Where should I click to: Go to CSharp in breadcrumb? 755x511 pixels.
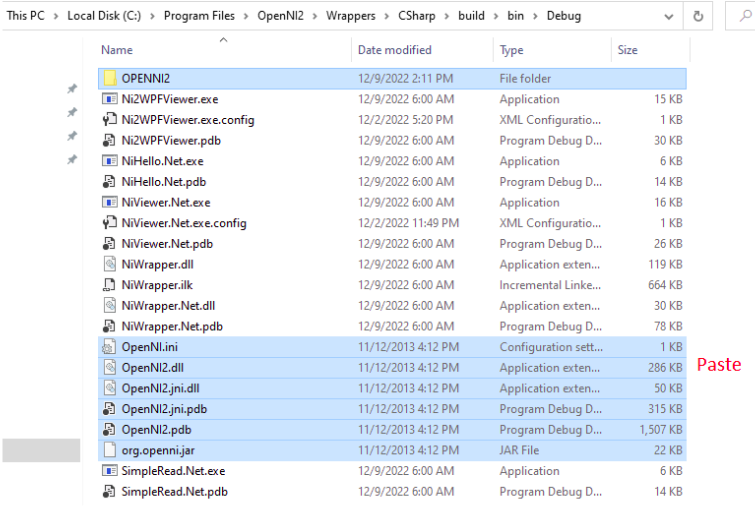pyautogui.click(x=417, y=16)
